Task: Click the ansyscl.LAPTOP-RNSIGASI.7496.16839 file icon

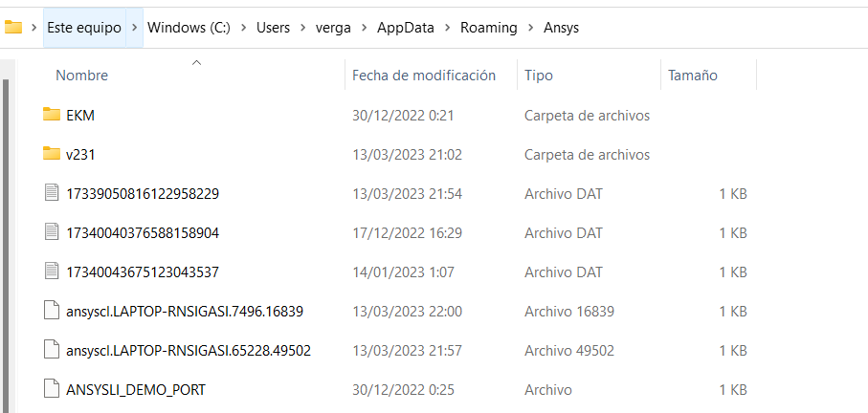Action: (52, 311)
